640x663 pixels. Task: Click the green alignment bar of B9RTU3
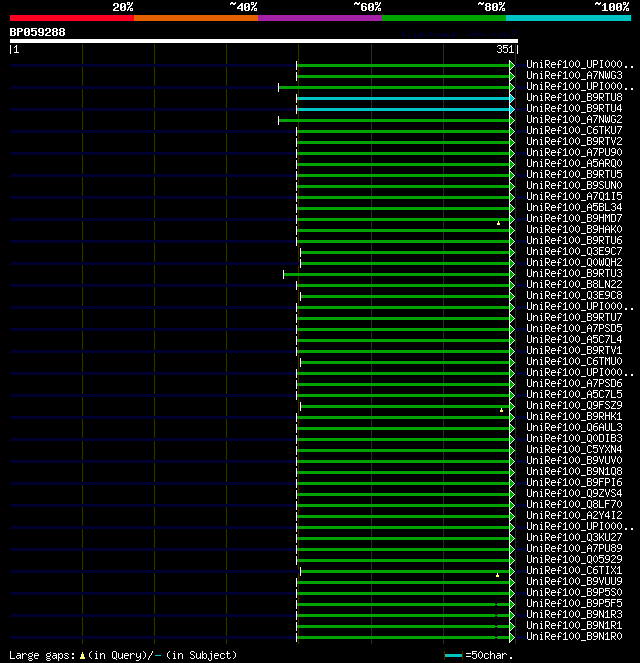397,274
